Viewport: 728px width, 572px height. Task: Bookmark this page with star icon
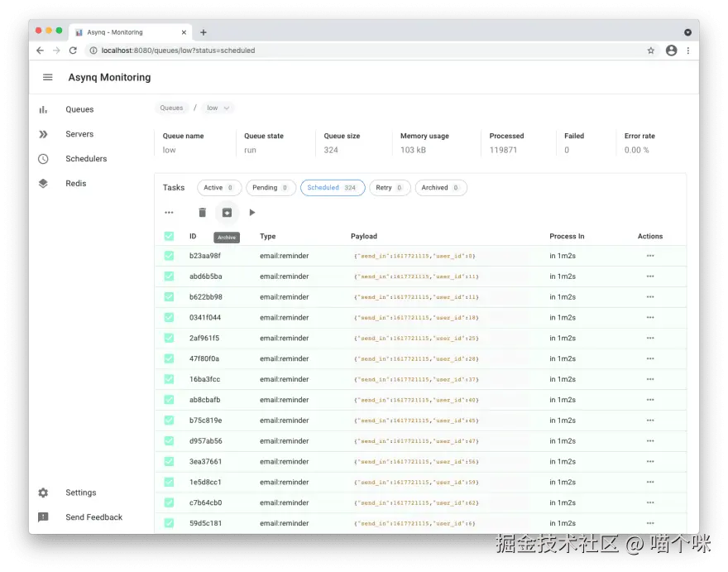(x=650, y=50)
